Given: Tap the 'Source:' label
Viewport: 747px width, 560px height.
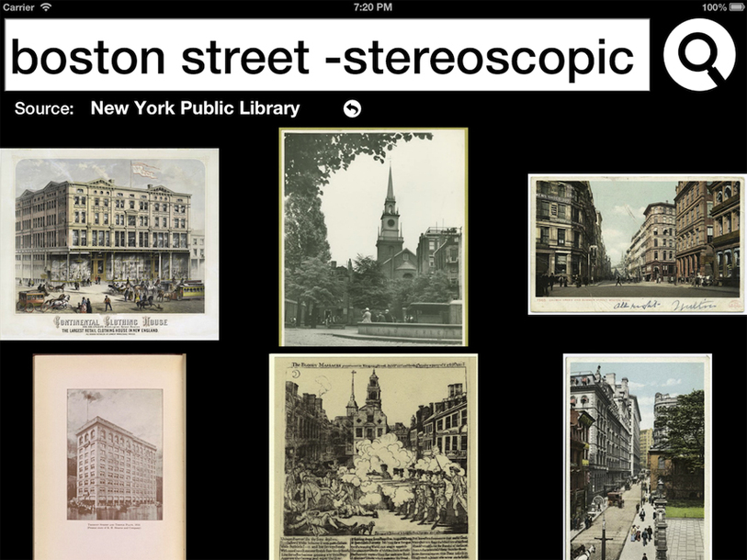Looking at the screenshot, I should coord(44,108).
